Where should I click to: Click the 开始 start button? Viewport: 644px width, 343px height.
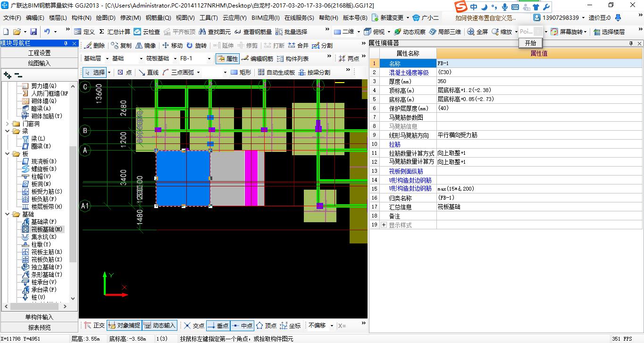click(530, 42)
